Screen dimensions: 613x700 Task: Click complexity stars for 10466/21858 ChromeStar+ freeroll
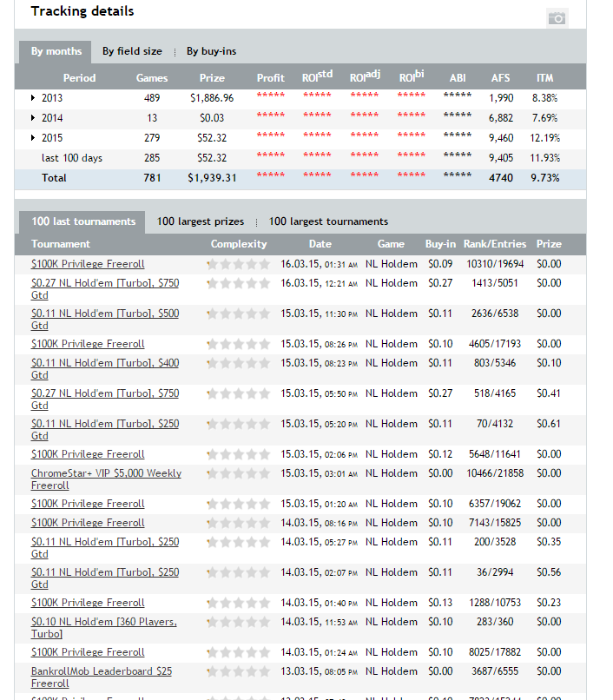pyautogui.click(x=239, y=473)
